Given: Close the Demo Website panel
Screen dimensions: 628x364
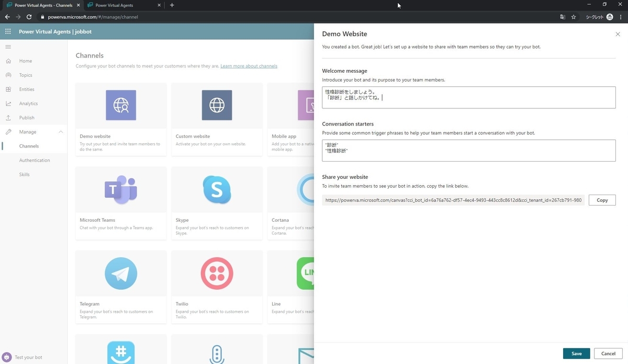Looking at the screenshot, I should (x=618, y=34).
